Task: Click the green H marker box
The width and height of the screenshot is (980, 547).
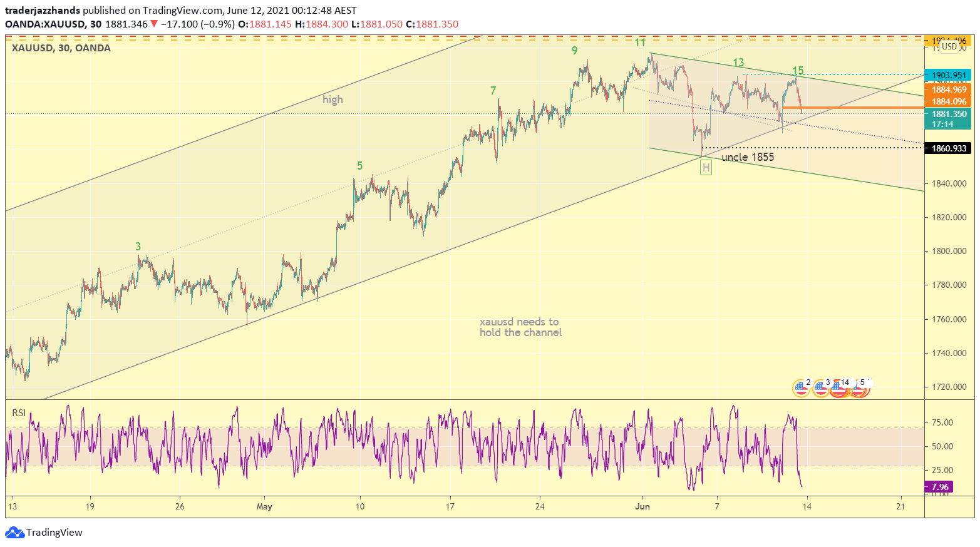Action: 706,167
